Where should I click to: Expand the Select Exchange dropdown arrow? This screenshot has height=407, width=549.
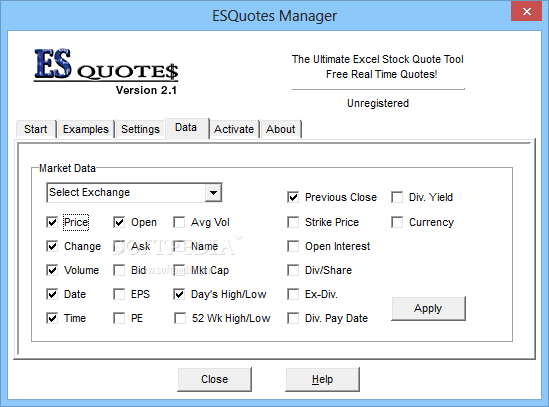213,193
